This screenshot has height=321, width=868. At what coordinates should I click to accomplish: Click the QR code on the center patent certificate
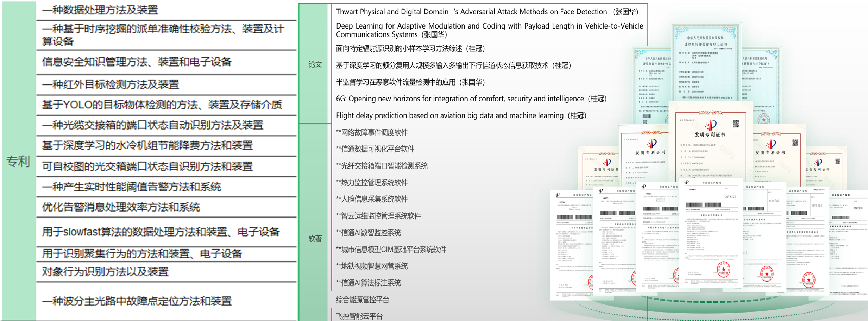click(x=736, y=124)
